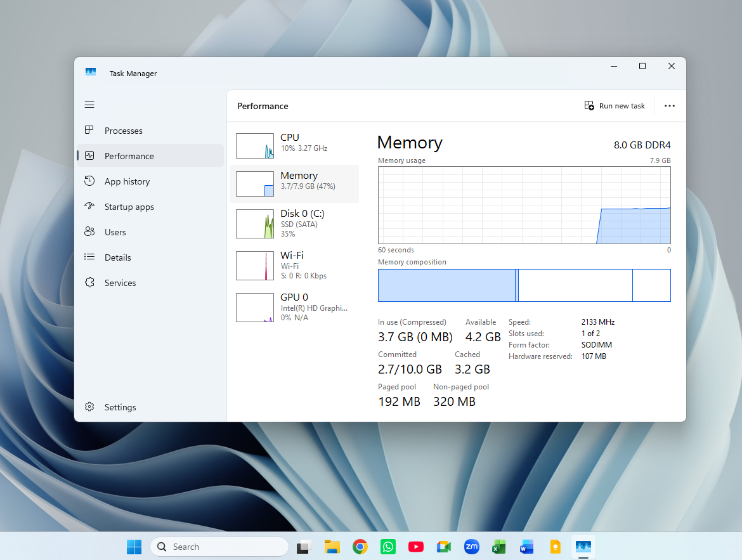Open YouTube from the taskbar
The height and width of the screenshot is (560, 742).
click(416, 547)
